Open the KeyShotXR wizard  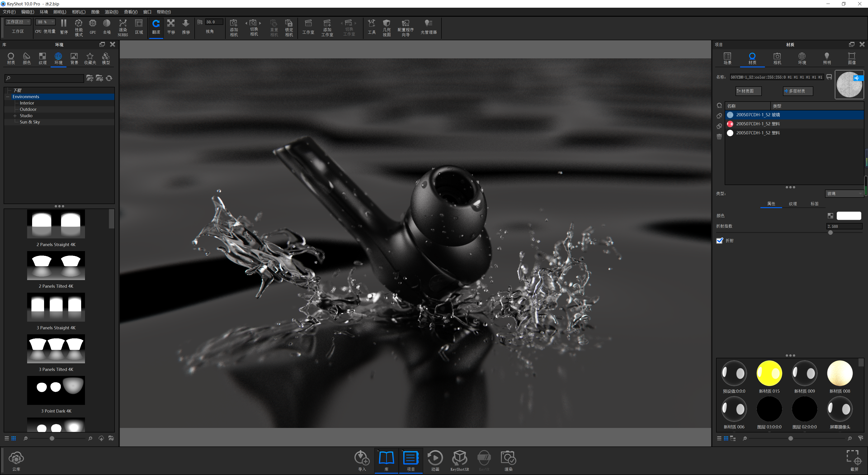coord(460,461)
